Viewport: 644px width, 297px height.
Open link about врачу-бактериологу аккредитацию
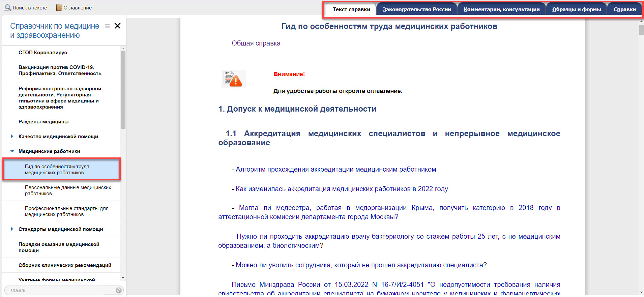(x=389, y=241)
